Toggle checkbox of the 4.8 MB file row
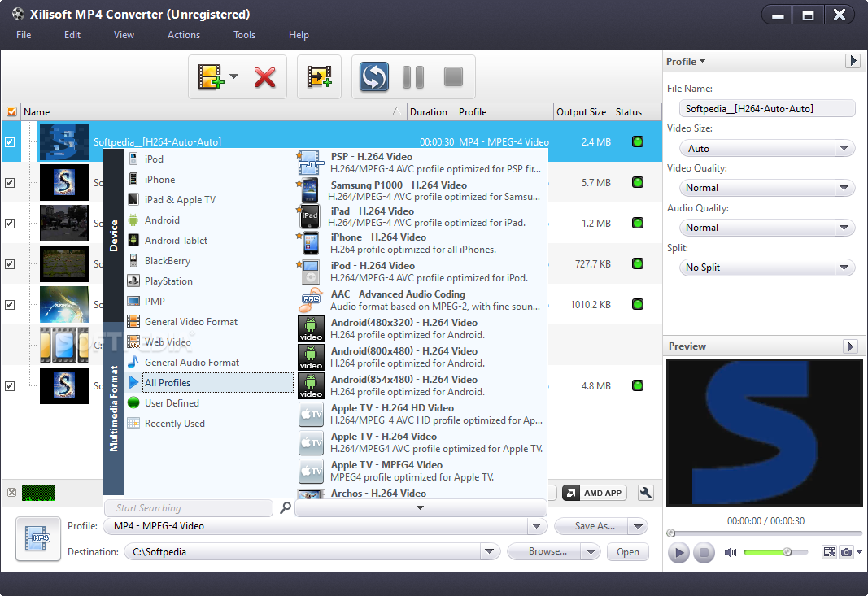The width and height of the screenshot is (868, 596). tap(10, 386)
